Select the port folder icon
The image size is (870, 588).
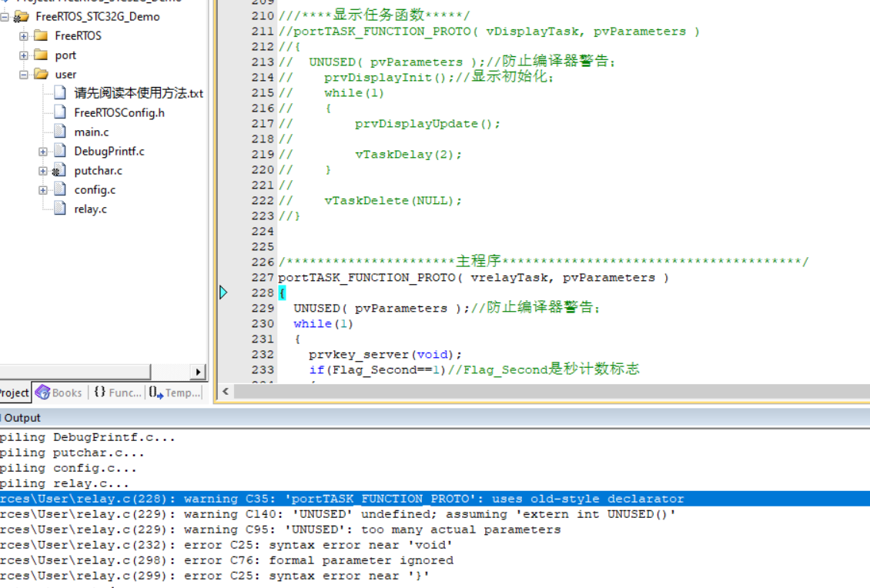[41, 55]
